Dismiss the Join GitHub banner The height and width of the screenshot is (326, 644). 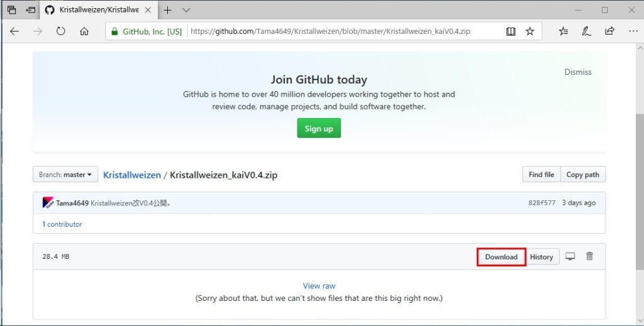577,72
